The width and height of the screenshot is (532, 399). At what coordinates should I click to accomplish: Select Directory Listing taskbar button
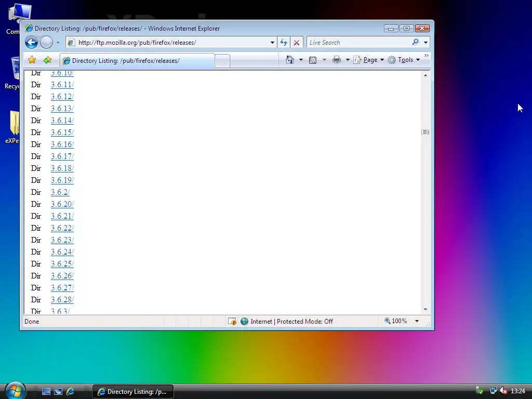133,392
